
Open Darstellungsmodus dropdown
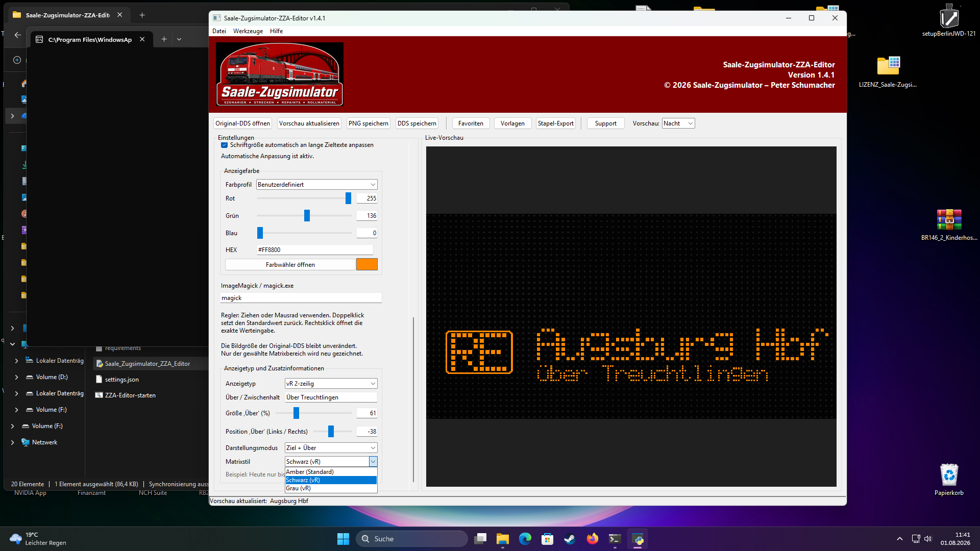tap(331, 448)
